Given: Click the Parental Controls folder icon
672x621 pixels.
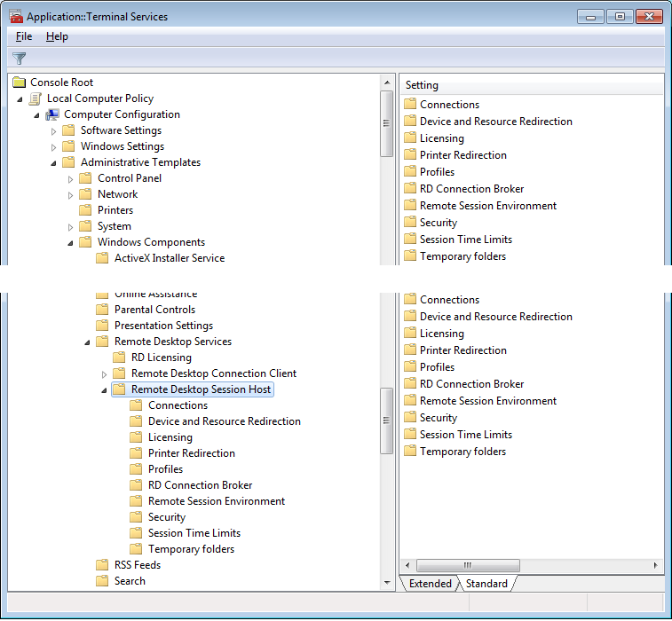Looking at the screenshot, I should pos(102,310).
